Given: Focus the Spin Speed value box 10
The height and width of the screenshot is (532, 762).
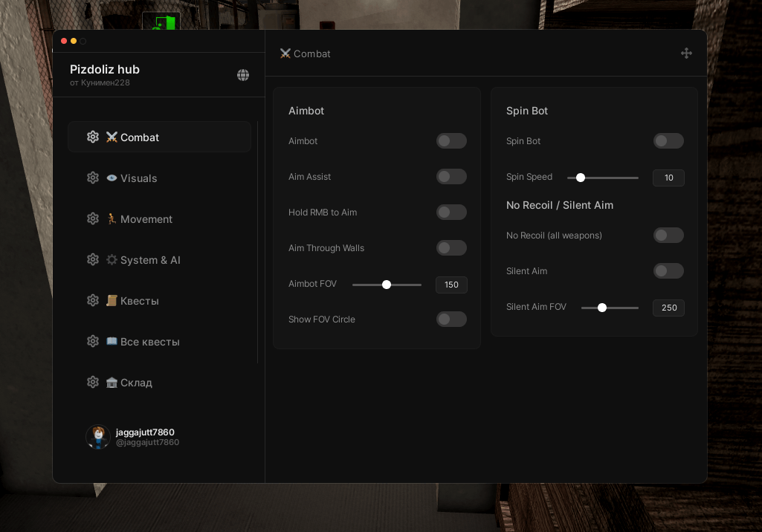Looking at the screenshot, I should [668, 178].
